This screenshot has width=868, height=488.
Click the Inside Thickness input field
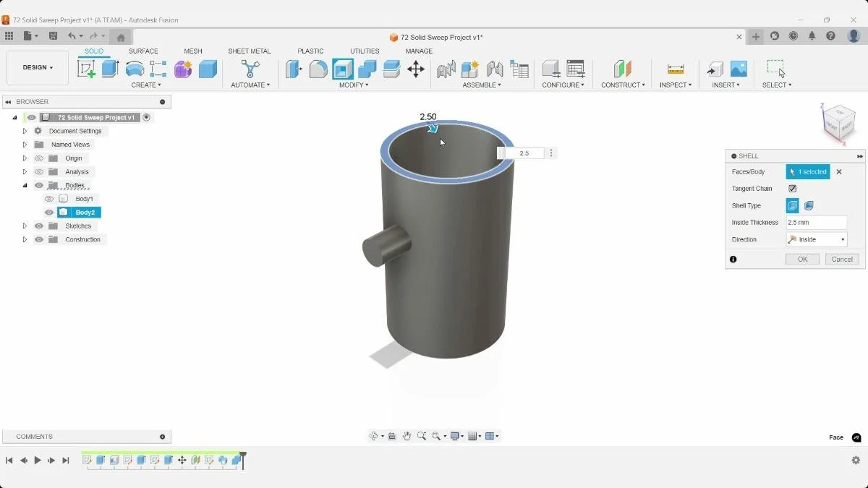pos(817,223)
